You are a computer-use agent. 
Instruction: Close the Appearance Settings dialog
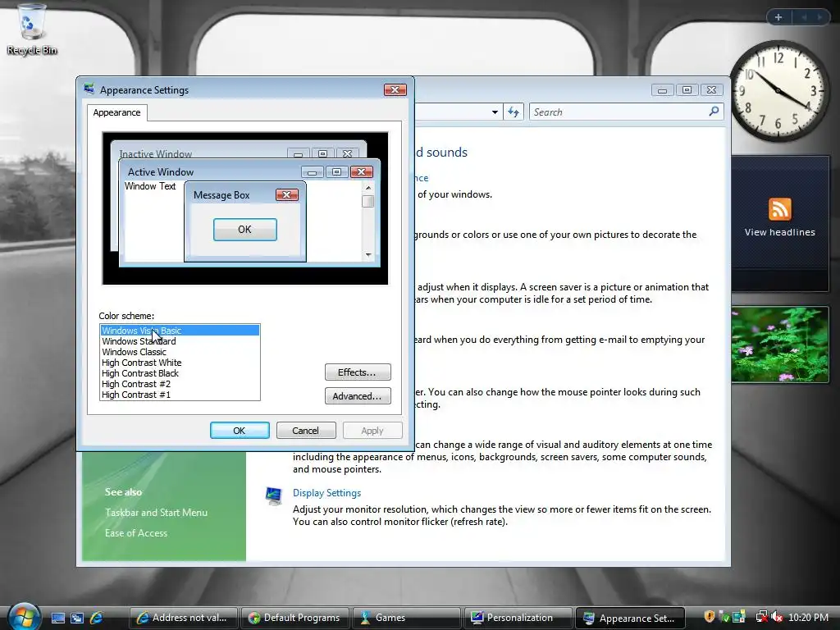pos(395,89)
